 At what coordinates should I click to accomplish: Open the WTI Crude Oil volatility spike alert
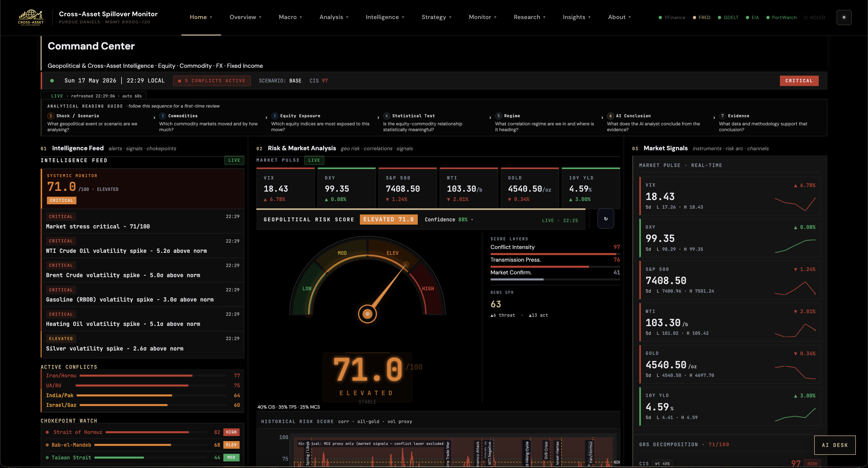[143, 246]
